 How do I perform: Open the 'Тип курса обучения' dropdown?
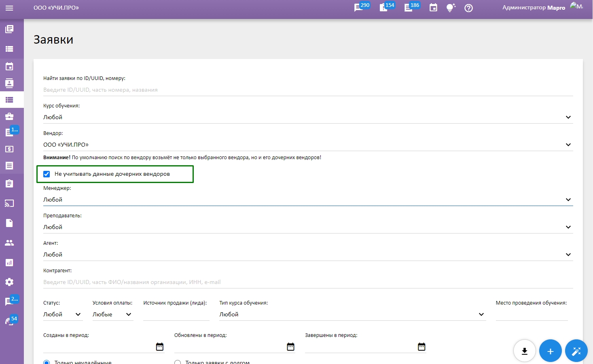353,314
